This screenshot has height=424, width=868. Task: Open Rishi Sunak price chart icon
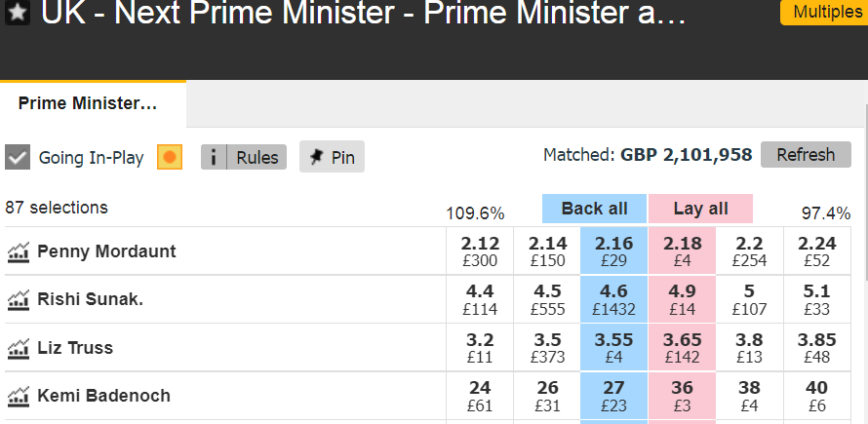pos(18,300)
